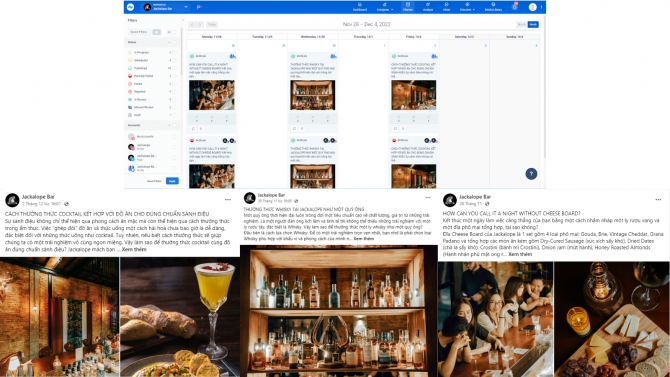Viewport: 670px width, 377px height.
Task: Go to the Analyze section
Action: coord(428,7)
